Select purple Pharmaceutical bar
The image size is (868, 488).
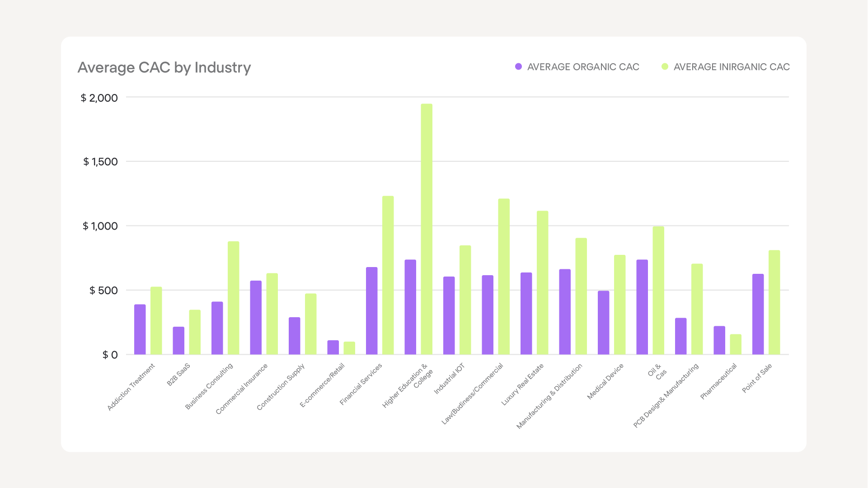coord(719,340)
